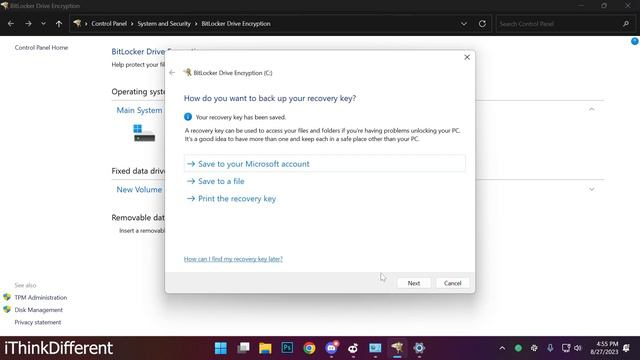Open TPM Administration
Screen dimensions: 640x360
point(41,298)
